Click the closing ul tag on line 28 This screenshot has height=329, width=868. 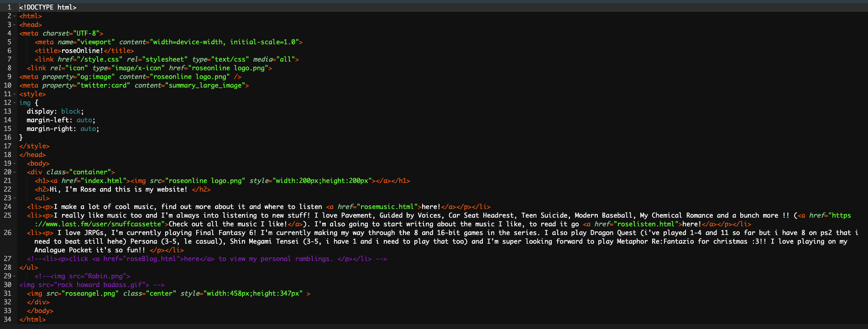tap(29, 267)
